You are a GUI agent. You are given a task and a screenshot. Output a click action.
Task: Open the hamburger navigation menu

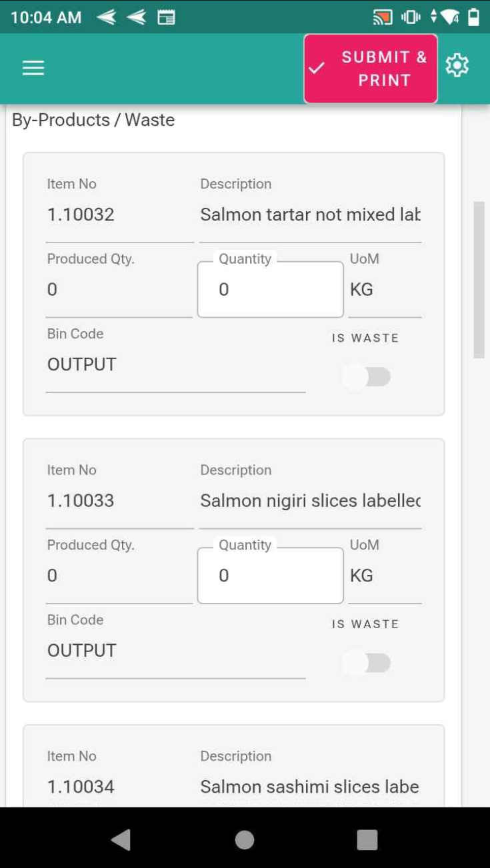[33, 68]
